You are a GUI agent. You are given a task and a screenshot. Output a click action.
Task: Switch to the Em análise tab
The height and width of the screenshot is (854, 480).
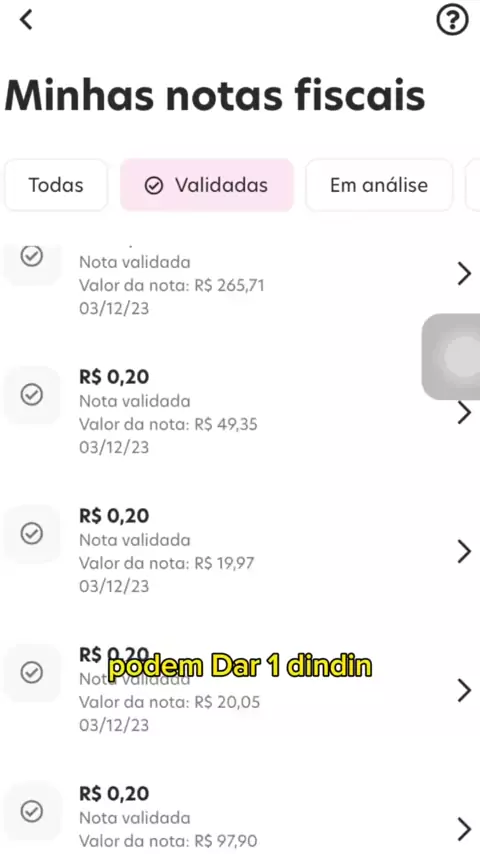(379, 185)
